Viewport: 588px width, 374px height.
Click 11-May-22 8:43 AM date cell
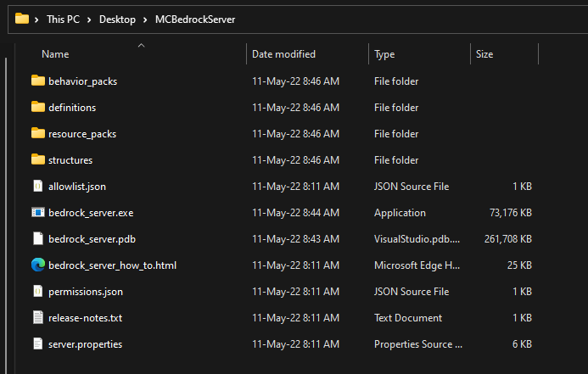pos(295,238)
